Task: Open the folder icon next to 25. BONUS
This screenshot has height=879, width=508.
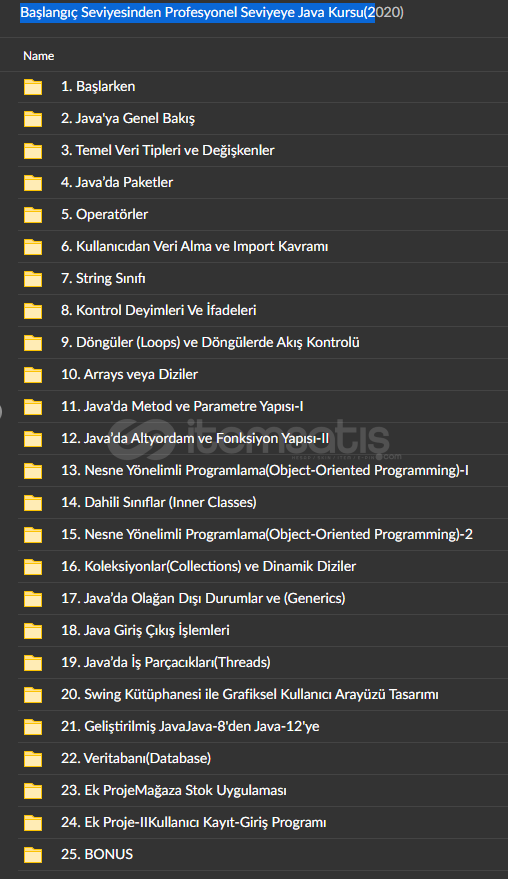Action: [33, 855]
